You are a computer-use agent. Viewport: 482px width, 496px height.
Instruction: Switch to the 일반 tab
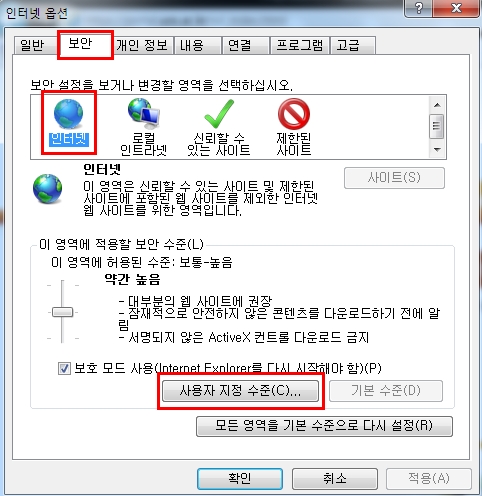(33, 45)
